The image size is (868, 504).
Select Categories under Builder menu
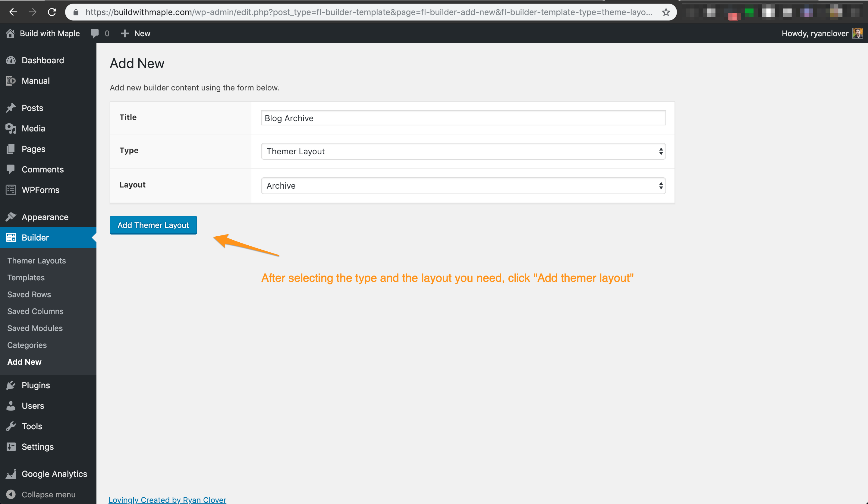point(27,345)
